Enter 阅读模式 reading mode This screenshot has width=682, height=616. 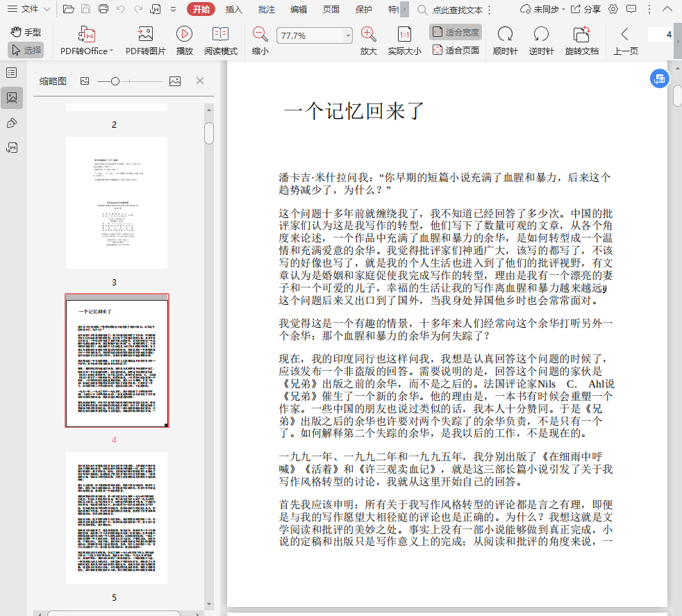click(221, 40)
